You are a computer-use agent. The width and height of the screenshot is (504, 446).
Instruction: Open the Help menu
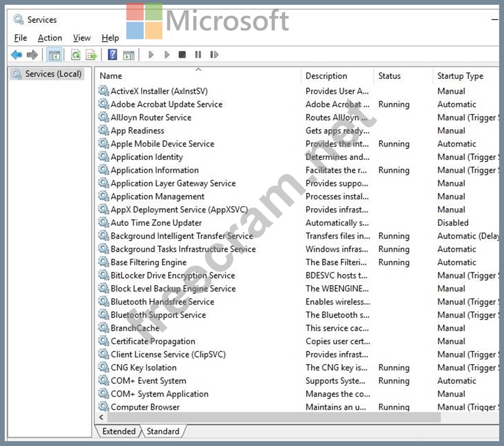(x=110, y=38)
